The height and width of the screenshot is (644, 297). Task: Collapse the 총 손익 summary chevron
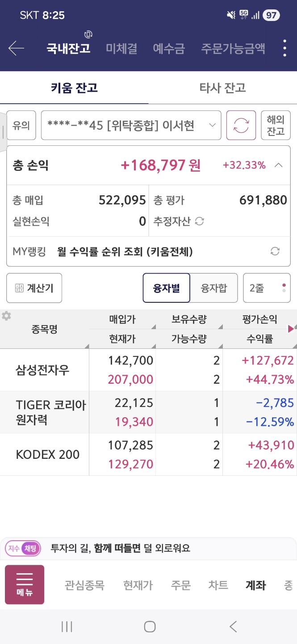[x=279, y=165]
